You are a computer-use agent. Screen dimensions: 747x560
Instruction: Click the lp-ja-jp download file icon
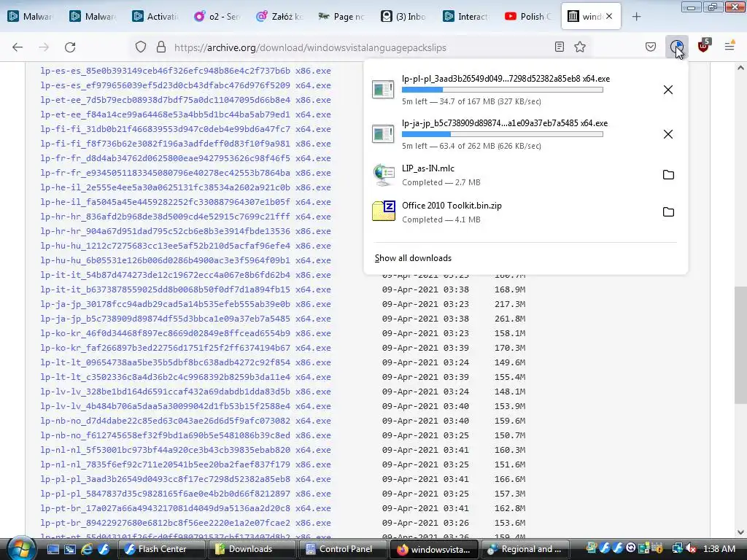point(383,134)
